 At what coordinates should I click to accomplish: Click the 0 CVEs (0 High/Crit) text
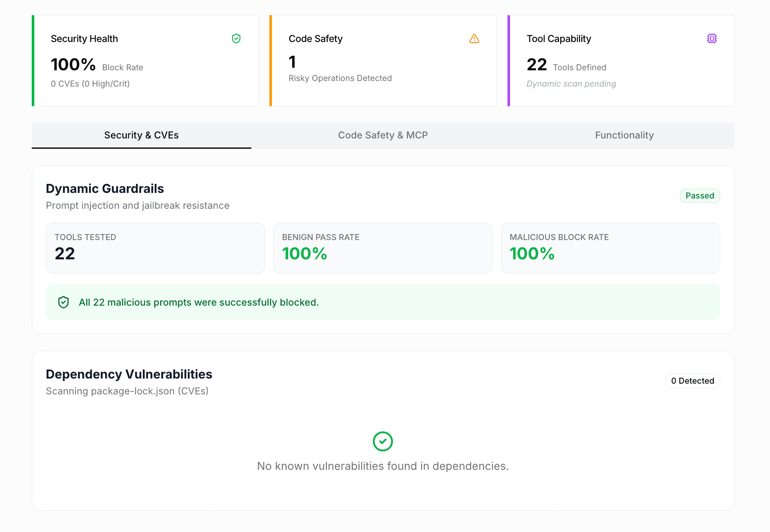[x=90, y=84]
